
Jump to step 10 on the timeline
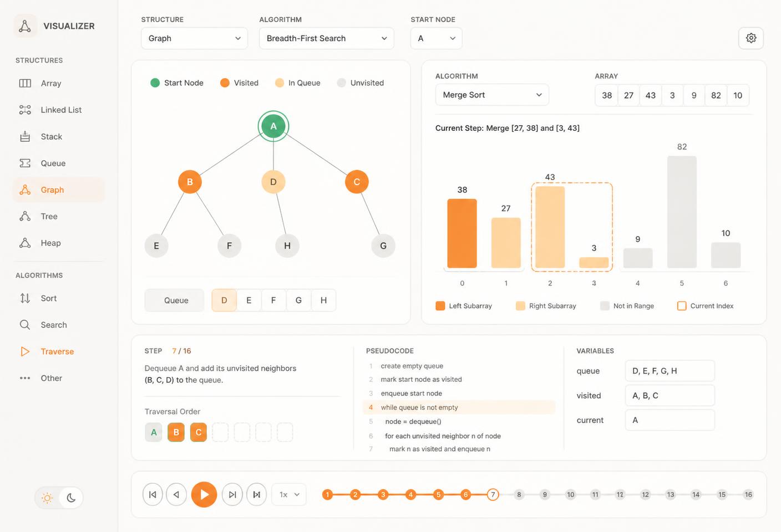point(571,494)
